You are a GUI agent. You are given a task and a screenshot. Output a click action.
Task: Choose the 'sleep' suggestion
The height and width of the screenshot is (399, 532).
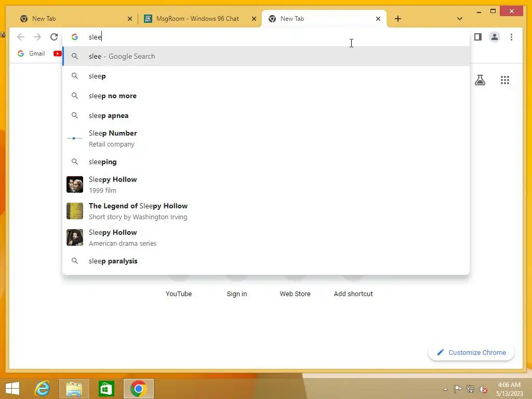click(x=266, y=76)
